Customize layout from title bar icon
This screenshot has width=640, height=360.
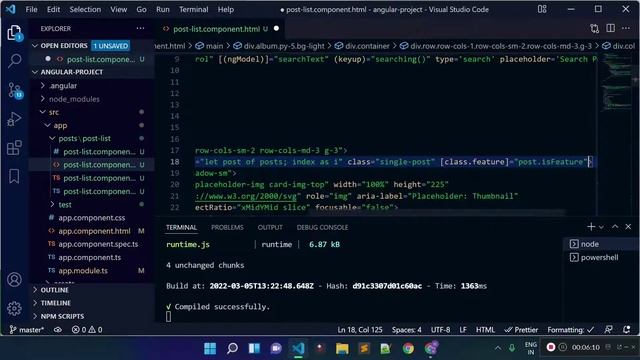[542, 9]
